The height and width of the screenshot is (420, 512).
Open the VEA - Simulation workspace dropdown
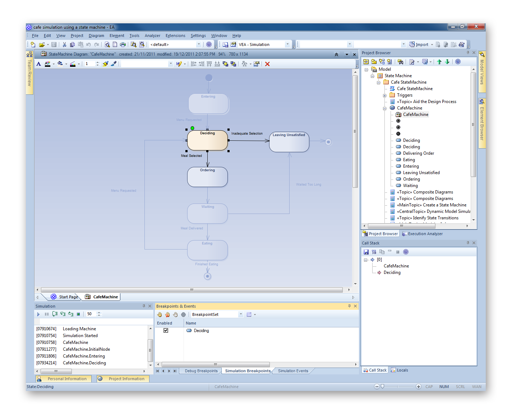pos(287,45)
